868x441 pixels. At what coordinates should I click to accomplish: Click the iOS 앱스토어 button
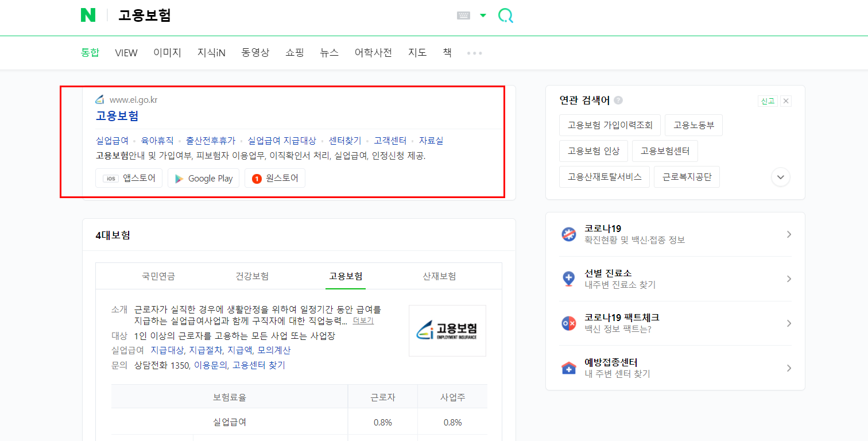pyautogui.click(x=129, y=178)
